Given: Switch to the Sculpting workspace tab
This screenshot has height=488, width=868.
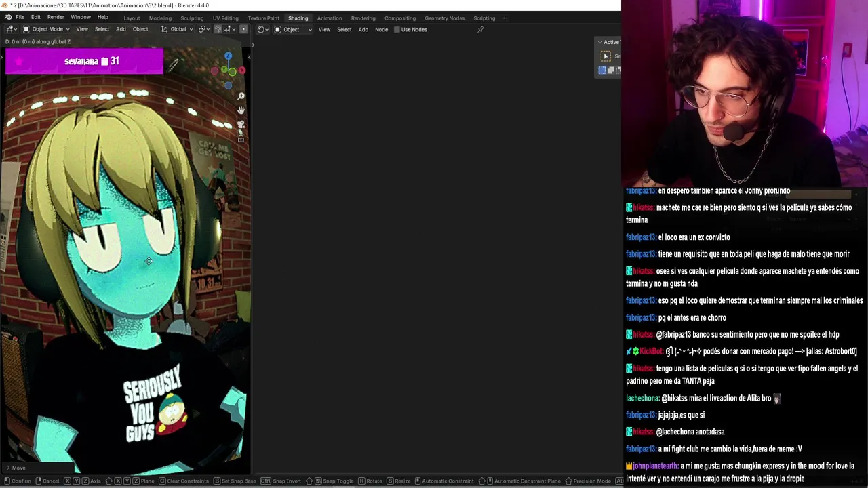Looking at the screenshot, I should click(x=192, y=18).
